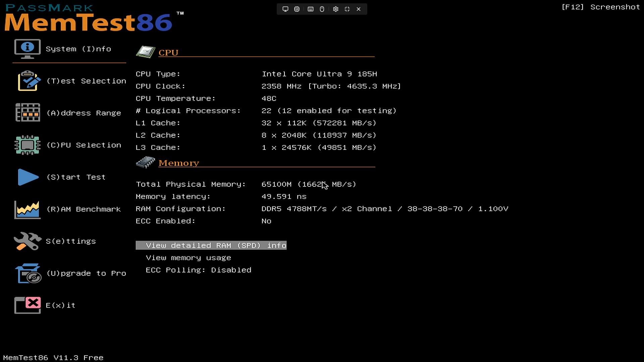Click the display monitor icon in top toolbar
The height and width of the screenshot is (362, 644).
pos(285,9)
